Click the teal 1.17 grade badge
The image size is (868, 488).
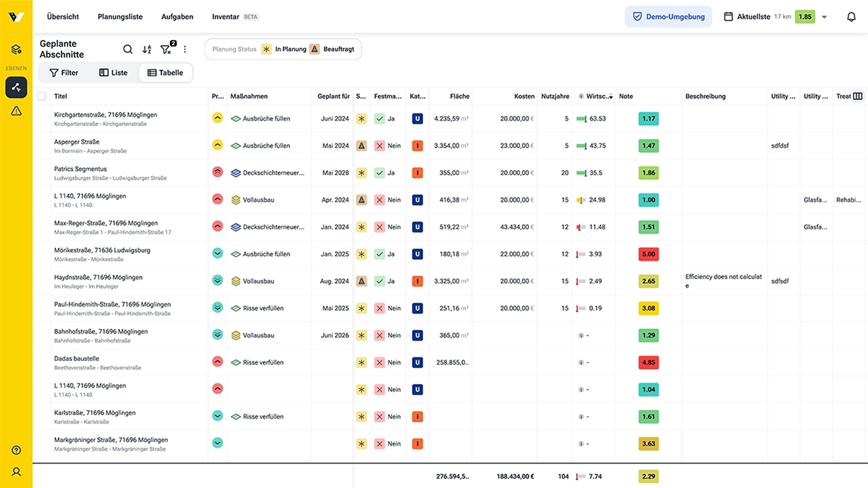coord(648,119)
